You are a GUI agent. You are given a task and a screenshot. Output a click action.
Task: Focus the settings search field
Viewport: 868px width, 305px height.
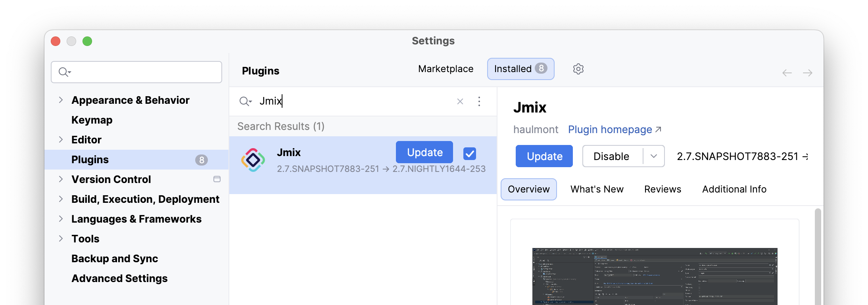tap(136, 72)
